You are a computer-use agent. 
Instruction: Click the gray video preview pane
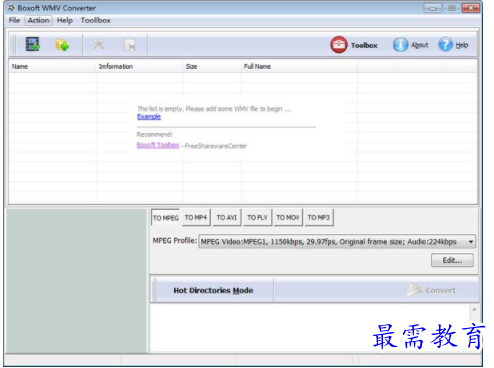(x=77, y=281)
